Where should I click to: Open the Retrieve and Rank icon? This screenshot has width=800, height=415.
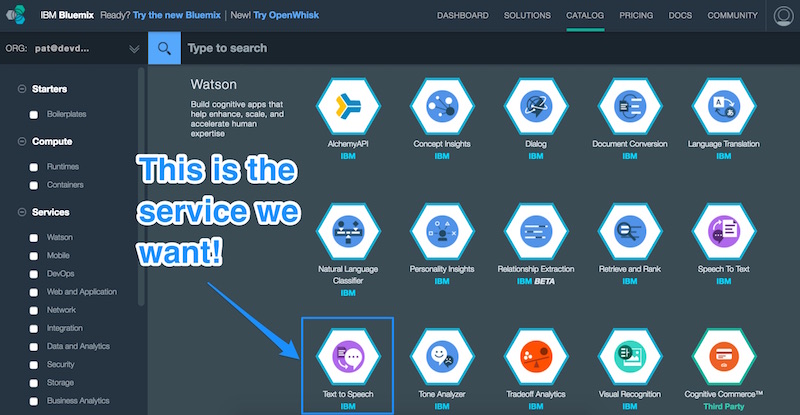(630, 231)
